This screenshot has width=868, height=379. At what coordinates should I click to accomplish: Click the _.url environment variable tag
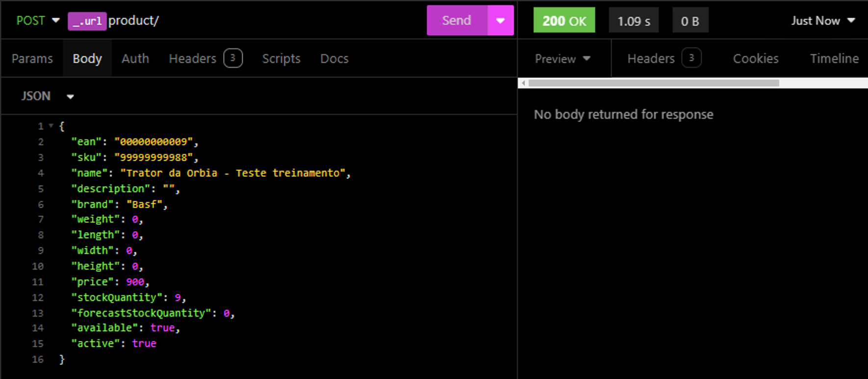pyautogui.click(x=87, y=21)
